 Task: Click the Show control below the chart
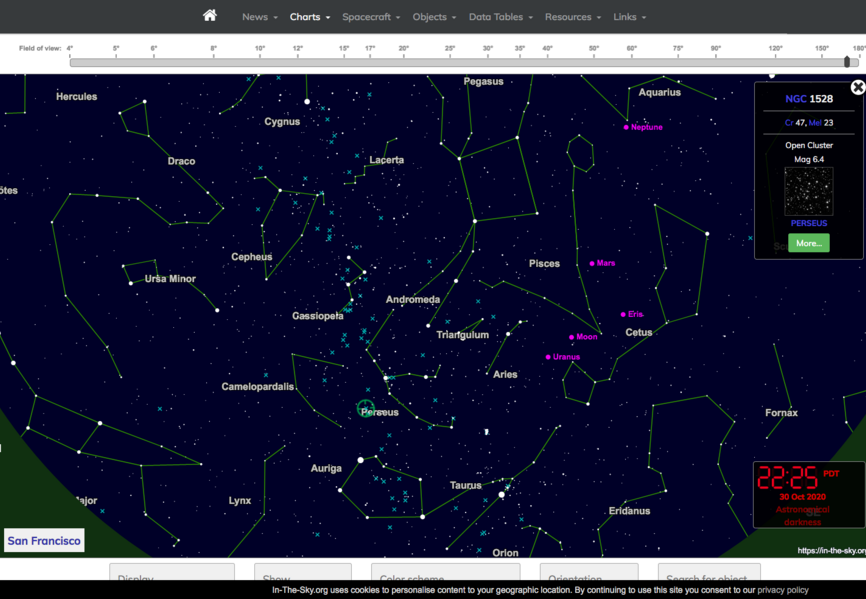click(303, 572)
